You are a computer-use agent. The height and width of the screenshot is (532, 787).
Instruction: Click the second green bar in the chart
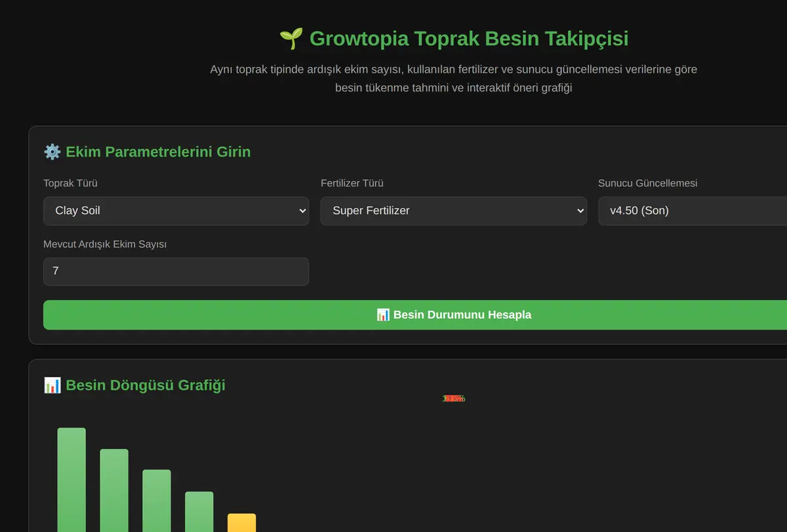coord(114,490)
